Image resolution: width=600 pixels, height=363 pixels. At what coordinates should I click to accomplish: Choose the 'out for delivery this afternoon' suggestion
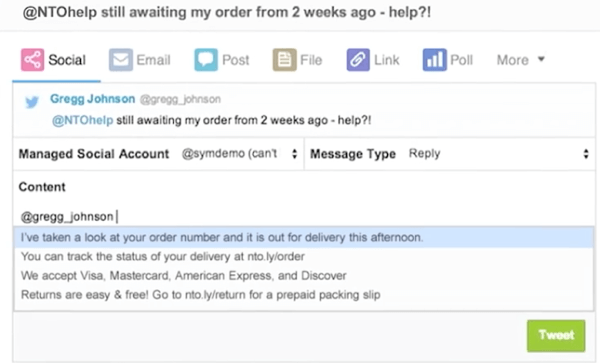304,238
